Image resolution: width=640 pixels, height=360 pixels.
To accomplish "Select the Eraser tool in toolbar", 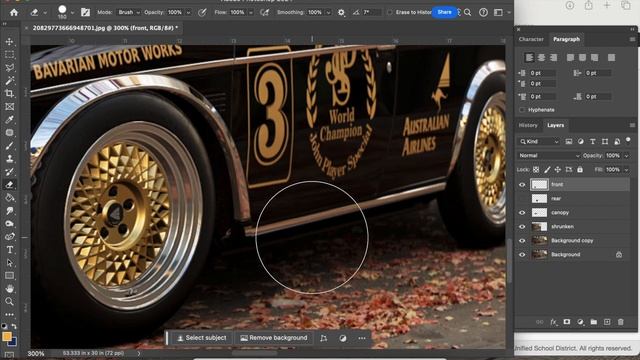I will (9, 185).
